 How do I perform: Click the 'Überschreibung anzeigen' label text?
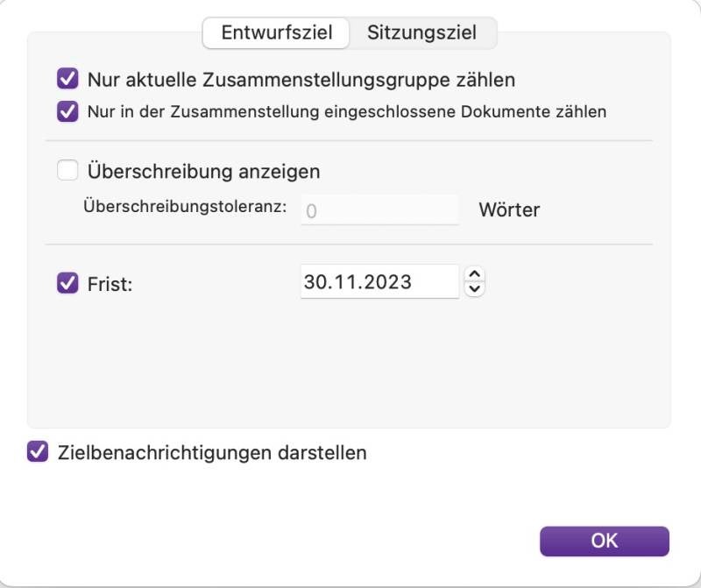click(203, 171)
